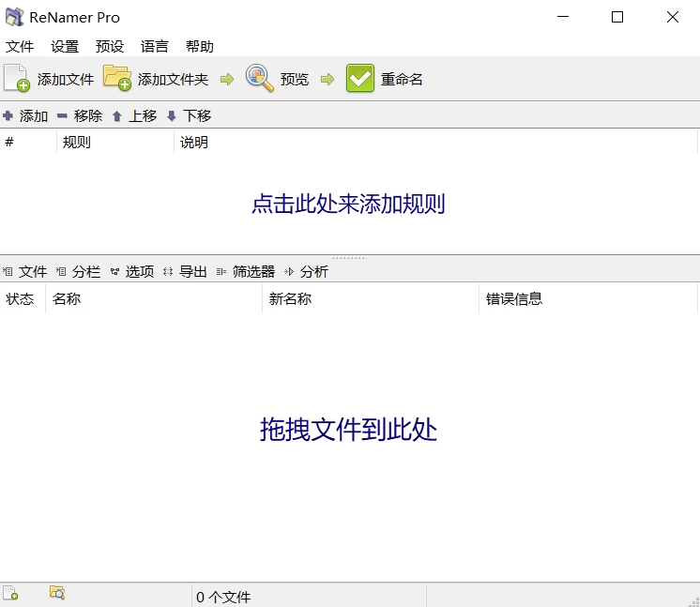Click the 移除 rule minus icon

click(62, 116)
